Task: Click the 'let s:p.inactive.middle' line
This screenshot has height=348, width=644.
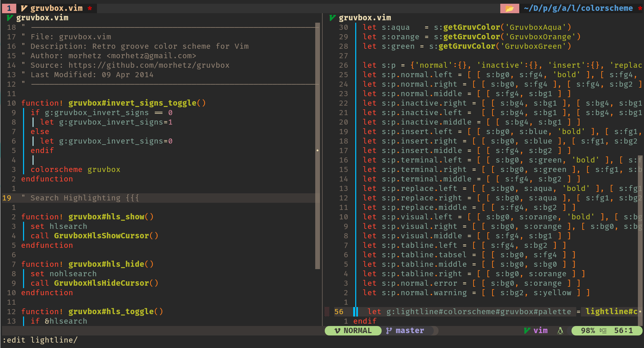Action: (x=472, y=122)
